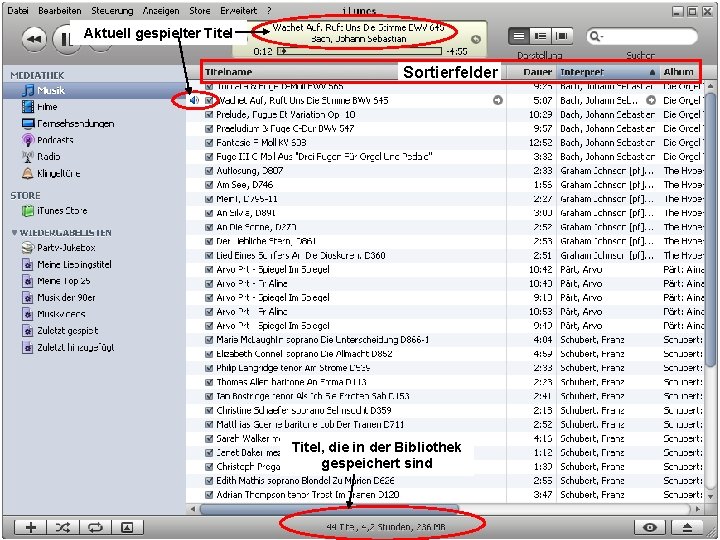The height and width of the screenshot is (540, 720).
Task: Select Arvo Pärt - Spiegel Im Spiegel 10:42
Action: pos(444,270)
